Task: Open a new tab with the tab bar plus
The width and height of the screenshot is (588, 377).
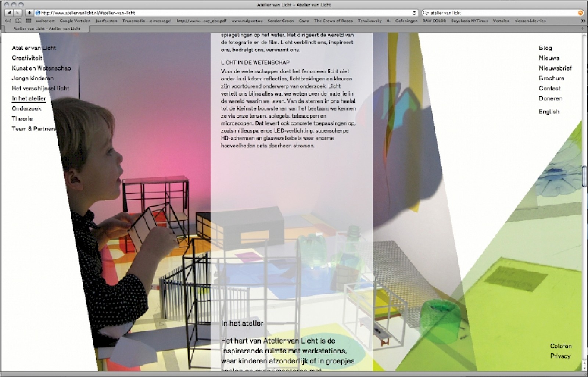Action: (582, 28)
